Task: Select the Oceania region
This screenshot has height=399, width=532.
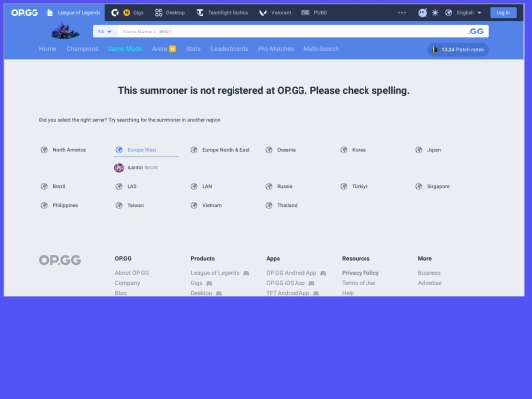Action: pos(280,150)
